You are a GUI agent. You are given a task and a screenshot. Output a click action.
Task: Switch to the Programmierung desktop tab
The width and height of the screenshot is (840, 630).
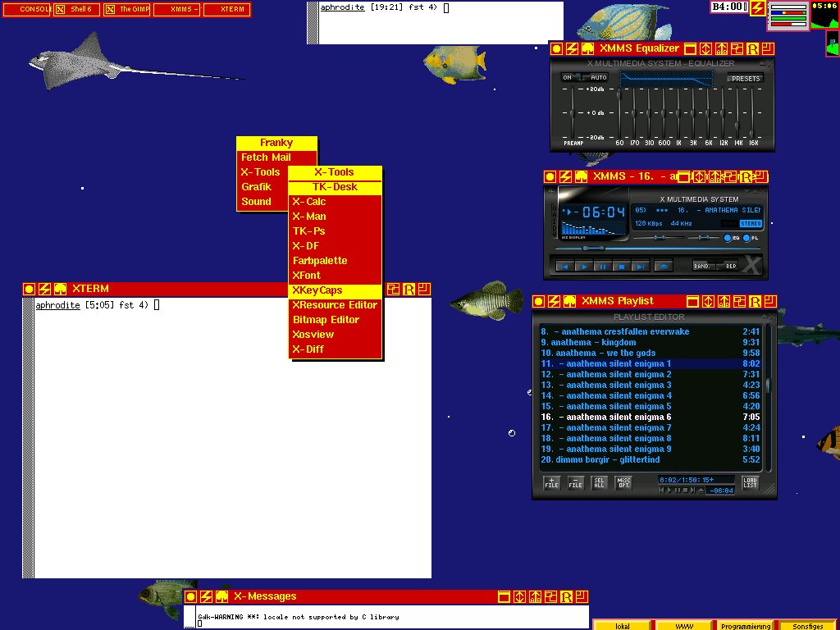coord(746,626)
